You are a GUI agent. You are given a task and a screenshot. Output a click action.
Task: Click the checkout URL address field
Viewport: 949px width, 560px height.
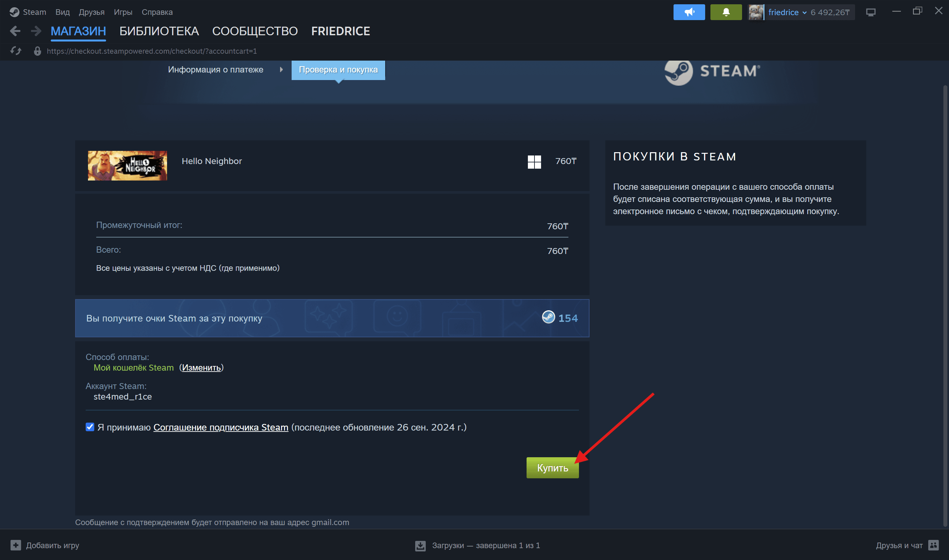152,51
